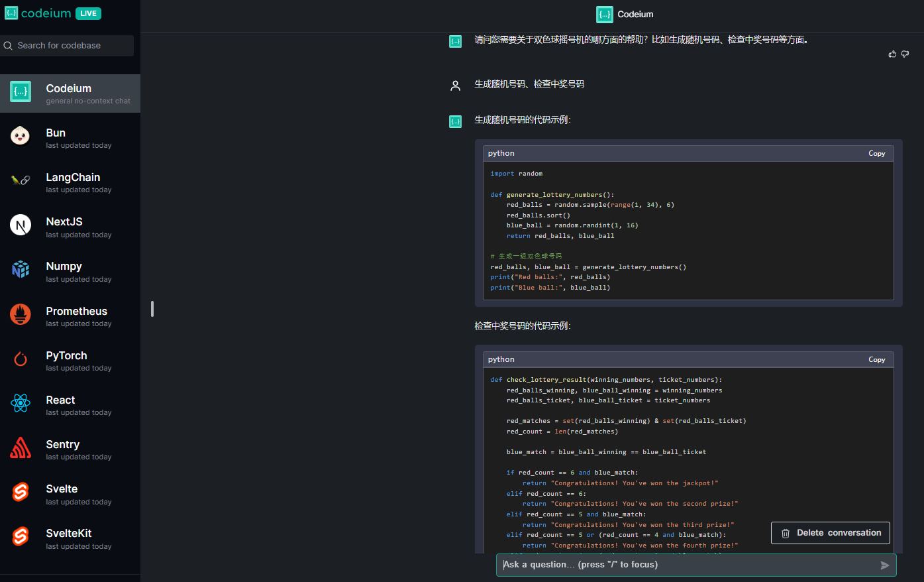The image size is (924, 582).
Task: Click the Svelte logo icon
Action: [21, 492]
